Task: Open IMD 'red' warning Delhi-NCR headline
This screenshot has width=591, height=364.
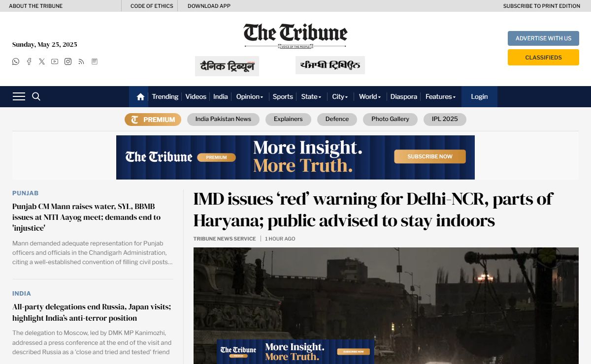Action: tap(373, 210)
